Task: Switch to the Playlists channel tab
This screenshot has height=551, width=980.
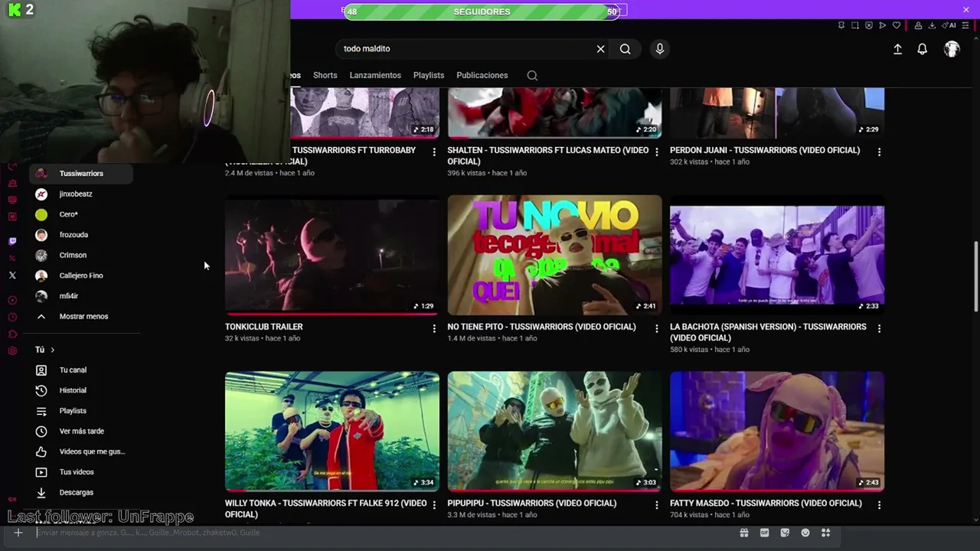Action: pyautogui.click(x=429, y=76)
